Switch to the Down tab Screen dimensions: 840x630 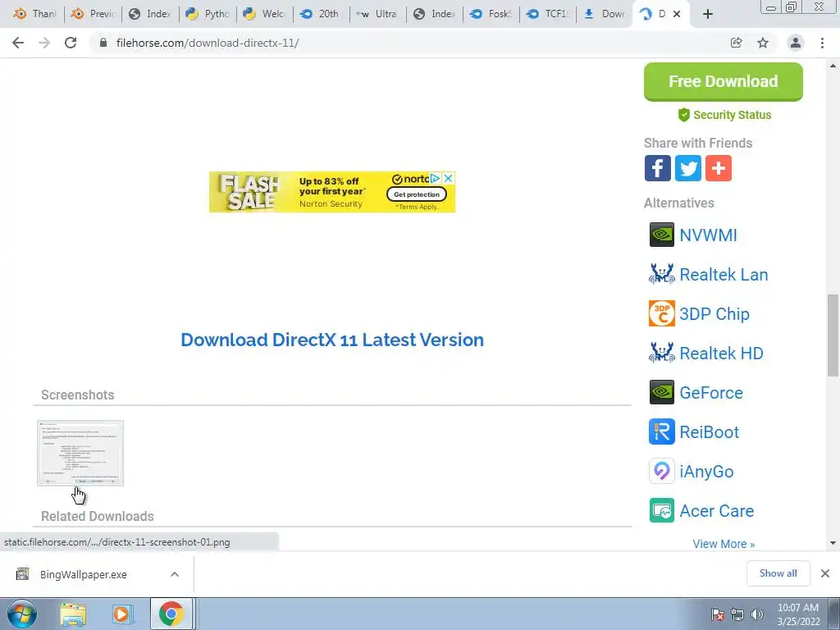pos(605,14)
